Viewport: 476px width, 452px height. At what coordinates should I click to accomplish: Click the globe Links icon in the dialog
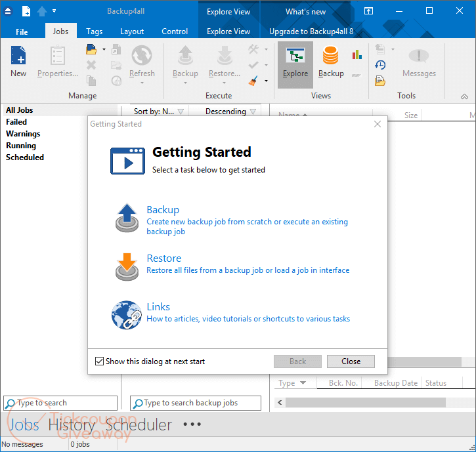[x=127, y=315]
